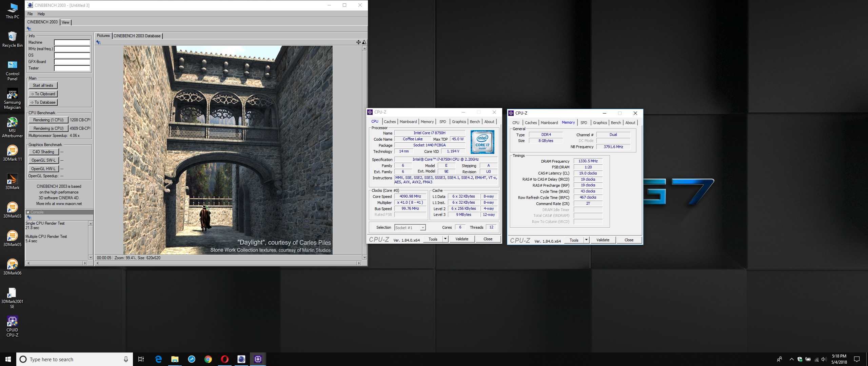
Task: Click the move-view cross icon in Pictures panel
Action: point(358,42)
